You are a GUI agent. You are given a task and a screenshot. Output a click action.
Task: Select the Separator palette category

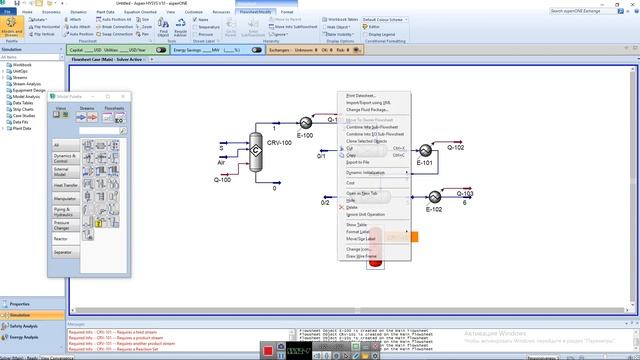[x=66, y=252]
